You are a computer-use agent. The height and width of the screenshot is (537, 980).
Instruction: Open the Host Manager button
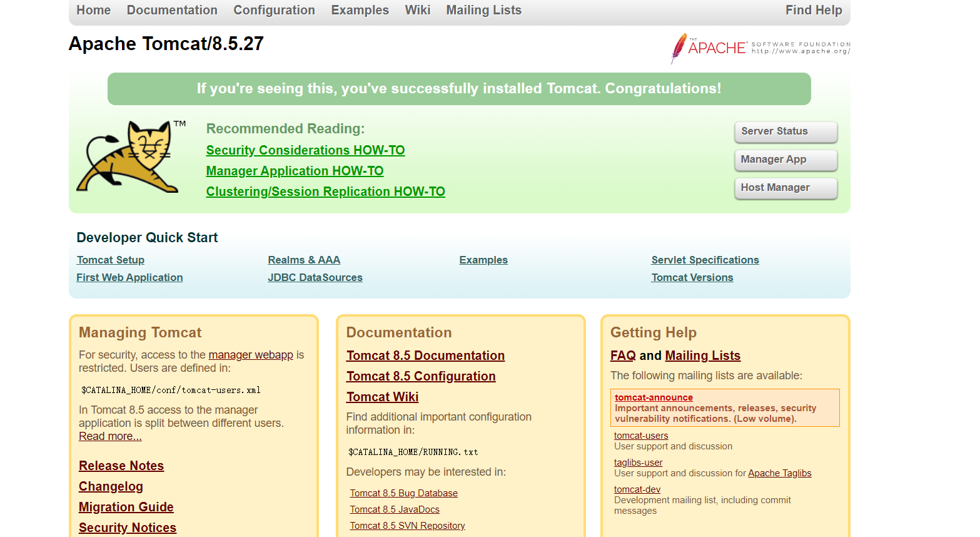[786, 188]
